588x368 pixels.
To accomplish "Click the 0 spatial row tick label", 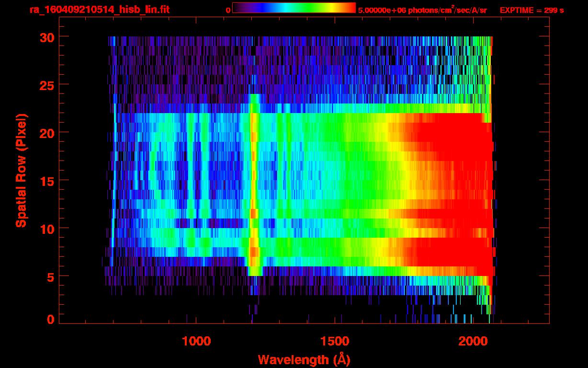I will pos(49,319).
